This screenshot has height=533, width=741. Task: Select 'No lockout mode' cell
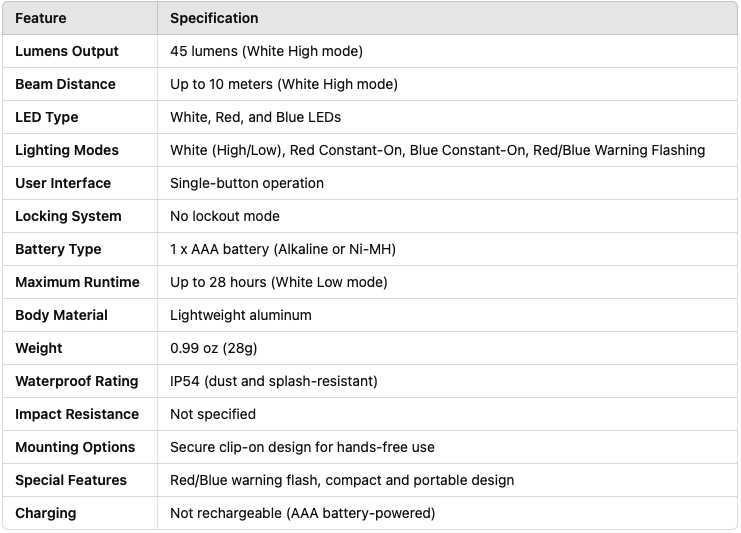pyautogui.click(x=225, y=216)
